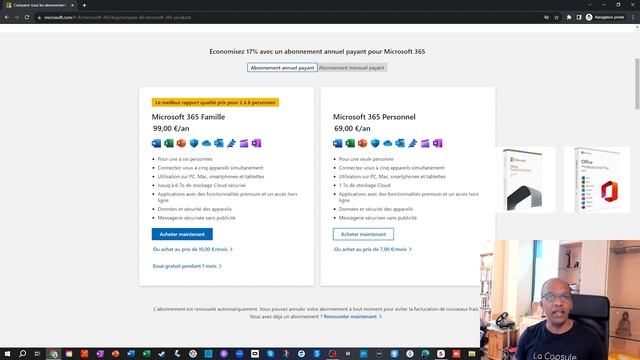Close the Comparer tous les abonnements tab
The height and width of the screenshot is (360, 640).
[72, 5]
